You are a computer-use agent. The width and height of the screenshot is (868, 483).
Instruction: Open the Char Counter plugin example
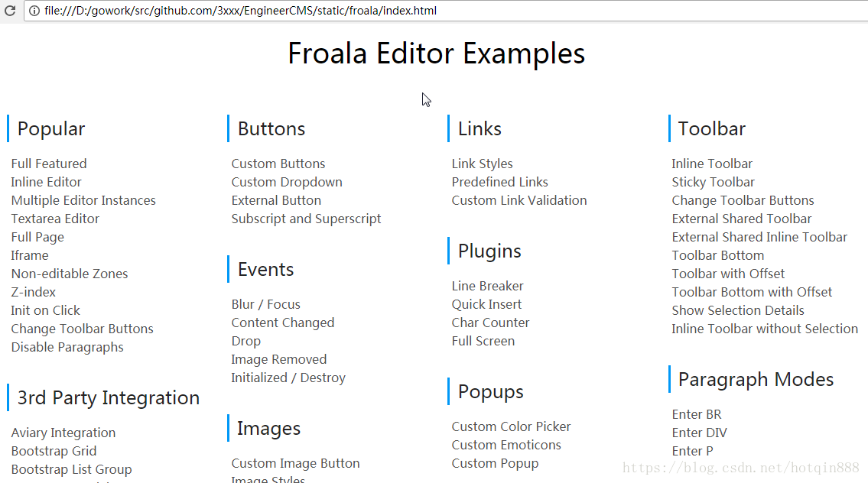point(490,323)
